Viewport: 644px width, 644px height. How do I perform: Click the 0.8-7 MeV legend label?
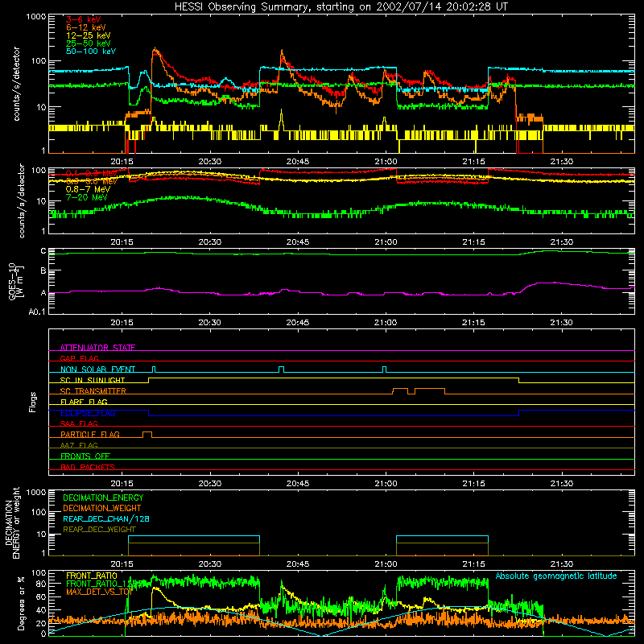coord(88,189)
